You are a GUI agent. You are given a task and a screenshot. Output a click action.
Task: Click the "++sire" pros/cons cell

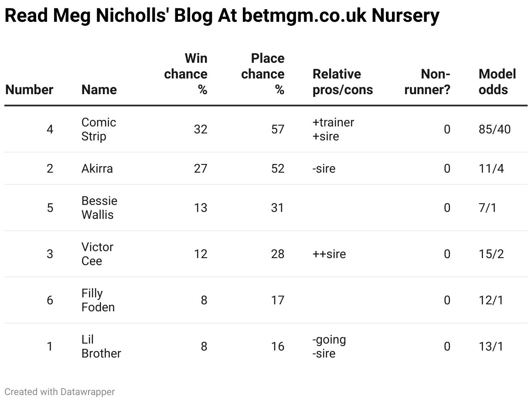pyautogui.click(x=329, y=254)
